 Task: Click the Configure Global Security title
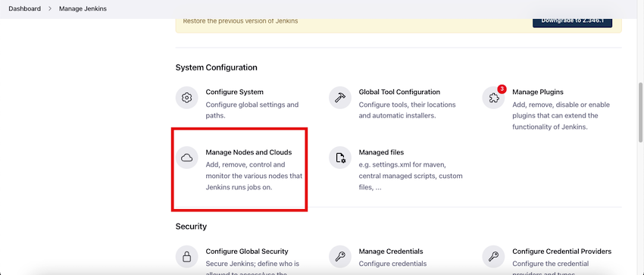coord(247,252)
